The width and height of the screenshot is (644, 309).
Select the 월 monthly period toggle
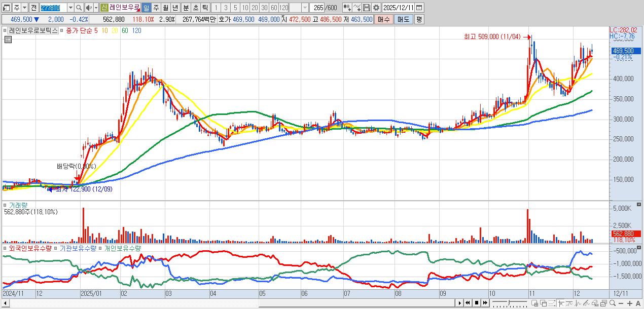[165, 8]
